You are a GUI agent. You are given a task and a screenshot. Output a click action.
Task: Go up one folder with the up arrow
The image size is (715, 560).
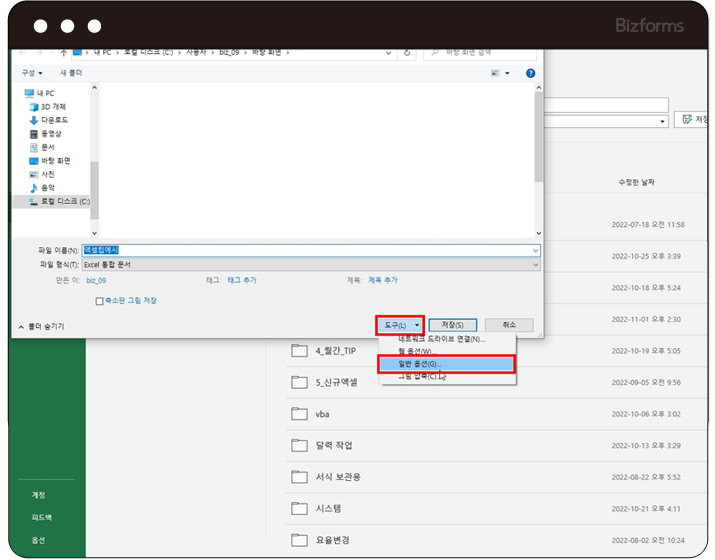tap(64, 52)
